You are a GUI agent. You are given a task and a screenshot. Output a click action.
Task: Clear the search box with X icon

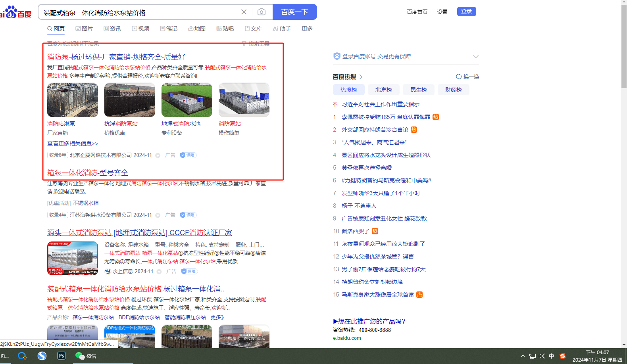coord(244,12)
